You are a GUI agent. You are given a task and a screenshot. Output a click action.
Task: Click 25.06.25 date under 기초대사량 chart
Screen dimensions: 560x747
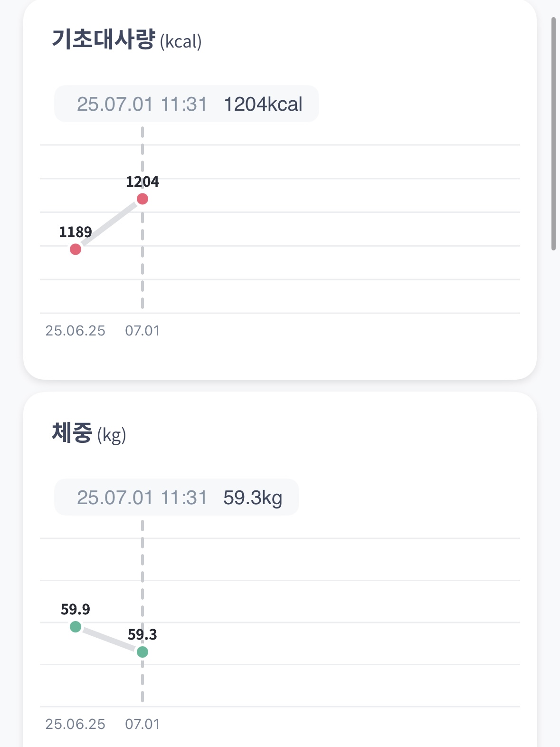[75, 331]
